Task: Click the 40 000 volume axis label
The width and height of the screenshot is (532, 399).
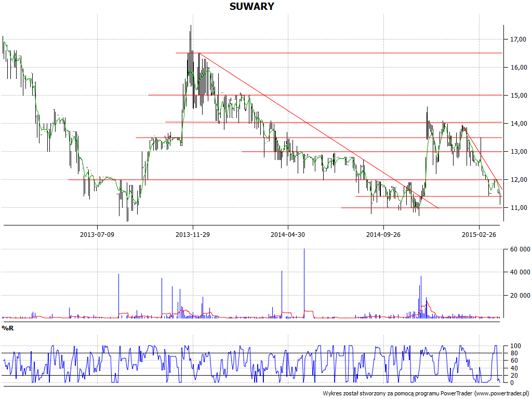Action: 520,272
